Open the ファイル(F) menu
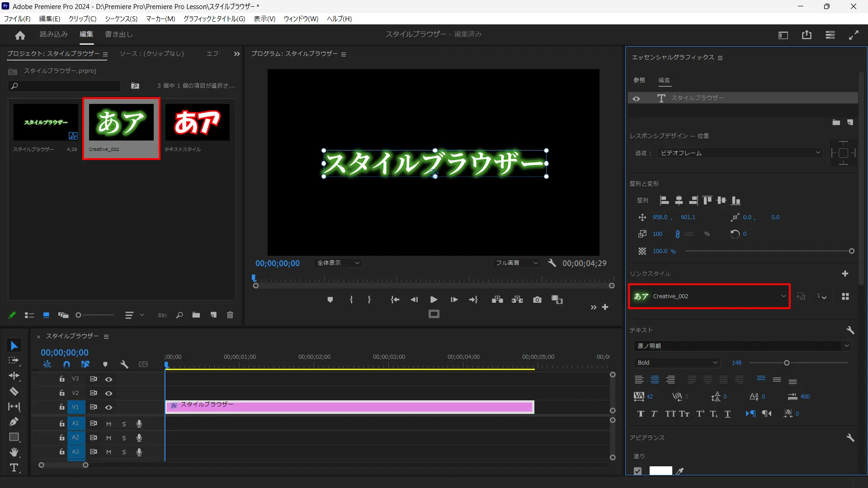Image resolution: width=868 pixels, height=488 pixels. click(x=17, y=19)
